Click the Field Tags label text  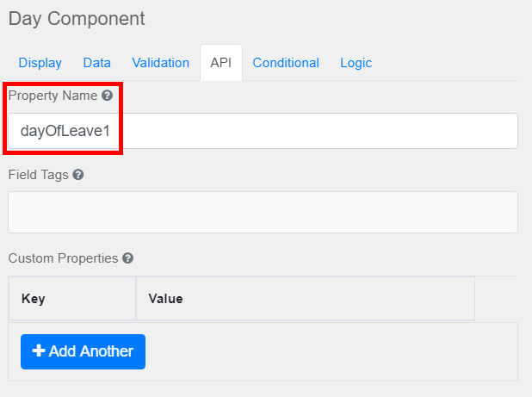pyautogui.click(x=39, y=175)
